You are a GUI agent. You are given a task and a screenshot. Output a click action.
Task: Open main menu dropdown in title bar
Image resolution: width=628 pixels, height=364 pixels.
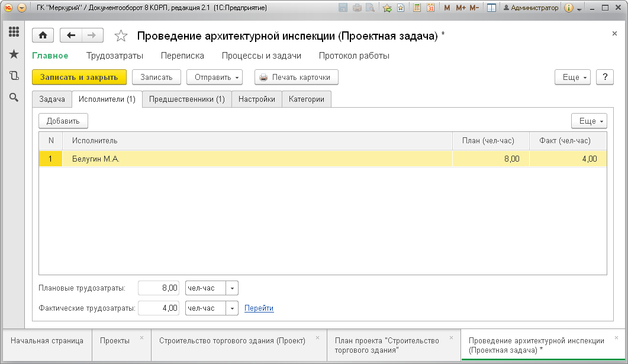pyautogui.click(x=22, y=8)
